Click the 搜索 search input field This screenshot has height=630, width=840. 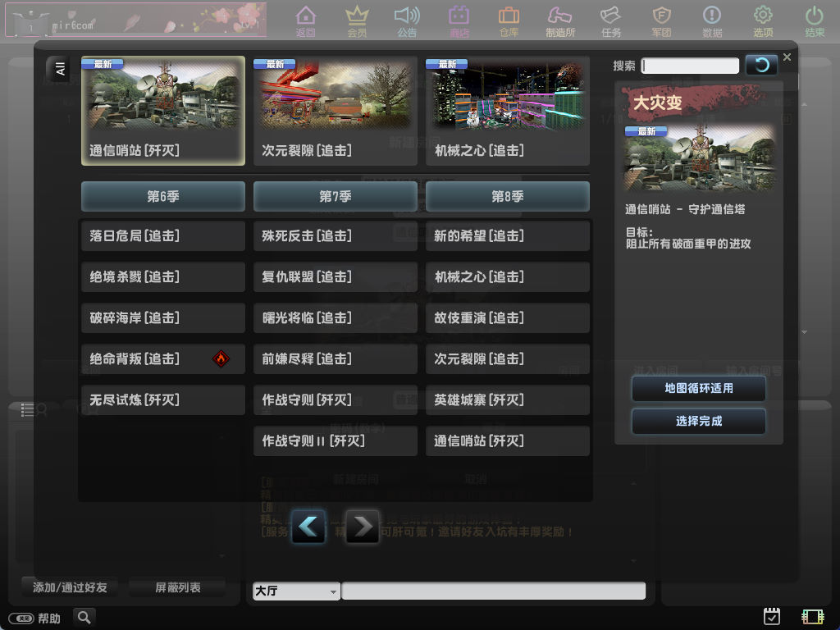[690, 66]
